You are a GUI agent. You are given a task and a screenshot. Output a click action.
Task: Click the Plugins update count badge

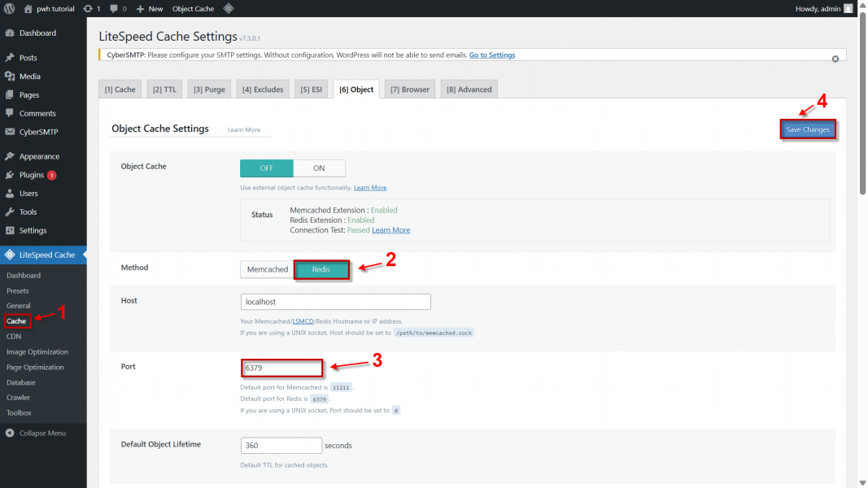point(51,175)
